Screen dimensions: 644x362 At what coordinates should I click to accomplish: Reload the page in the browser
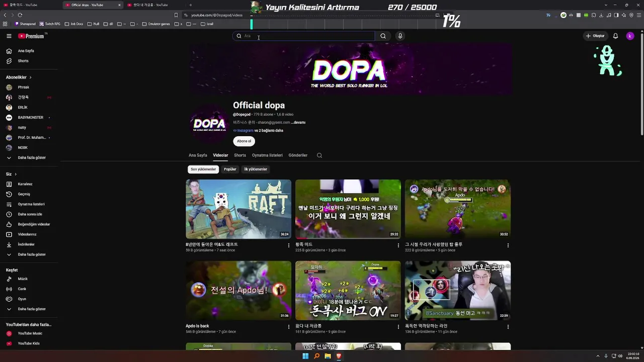(x=20, y=15)
